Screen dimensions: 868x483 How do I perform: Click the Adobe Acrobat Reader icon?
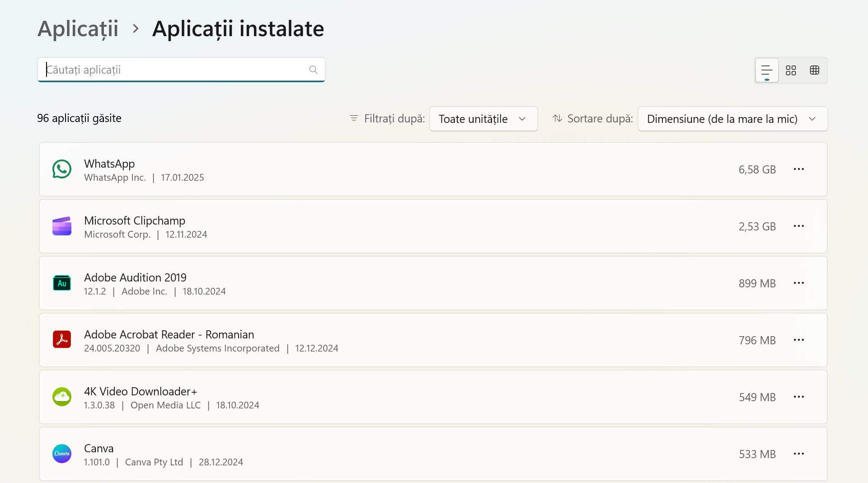click(x=62, y=340)
